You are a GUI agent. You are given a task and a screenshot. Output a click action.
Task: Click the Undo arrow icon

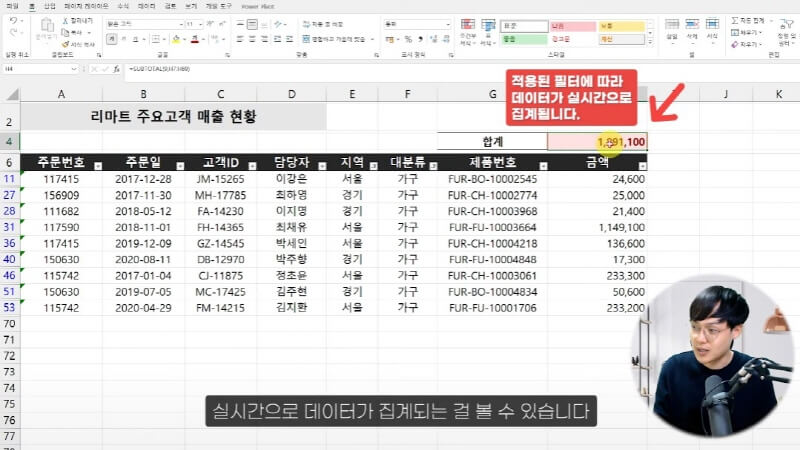(14, 21)
